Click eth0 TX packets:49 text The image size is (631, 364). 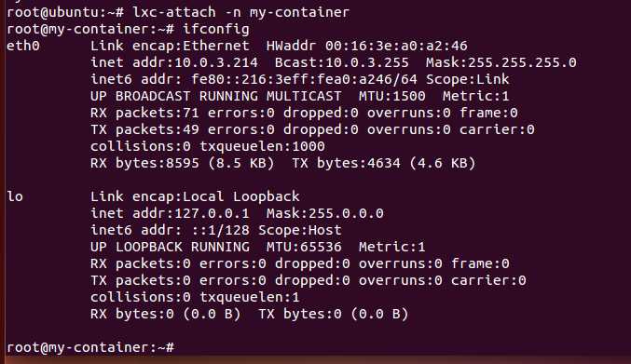[x=144, y=129]
